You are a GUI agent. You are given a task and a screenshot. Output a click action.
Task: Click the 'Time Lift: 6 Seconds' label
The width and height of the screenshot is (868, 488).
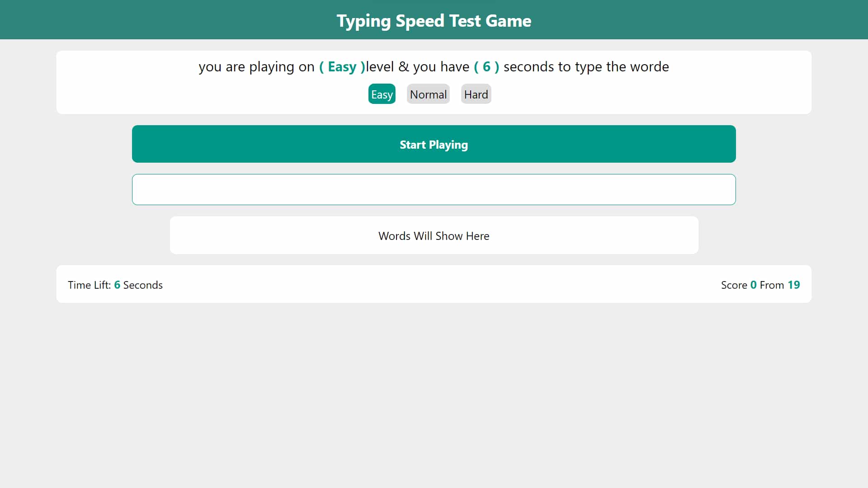coord(115,285)
